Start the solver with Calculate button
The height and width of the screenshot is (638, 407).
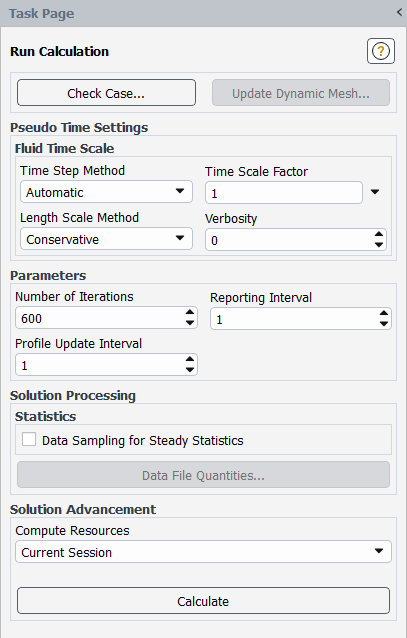pyautogui.click(x=204, y=601)
